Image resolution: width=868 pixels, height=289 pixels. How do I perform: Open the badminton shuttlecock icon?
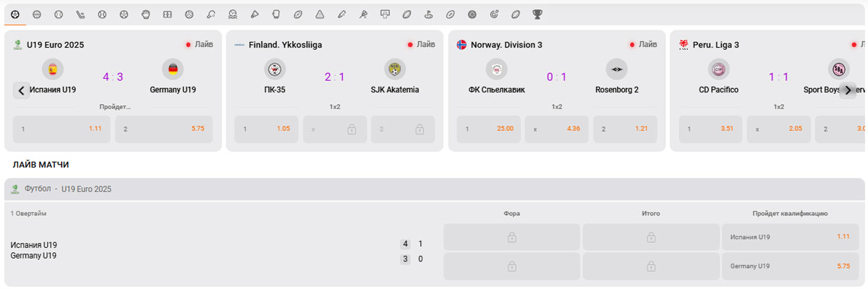click(254, 14)
